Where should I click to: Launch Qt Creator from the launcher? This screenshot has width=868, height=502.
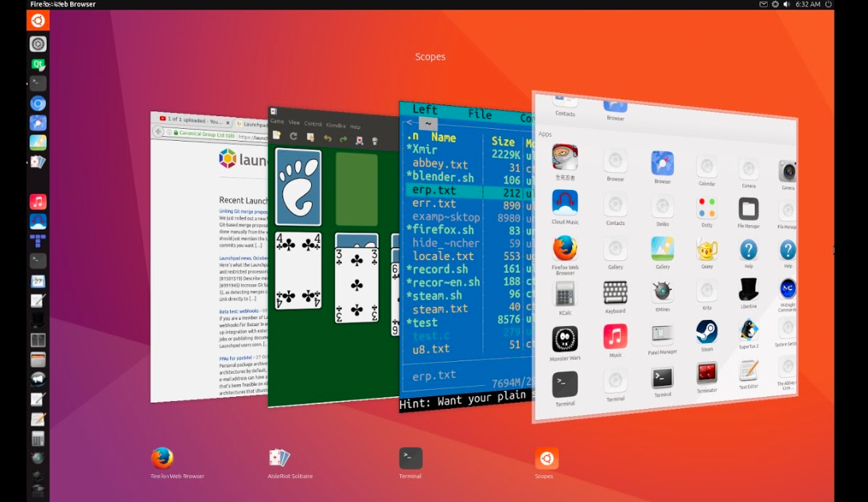pos(37,64)
